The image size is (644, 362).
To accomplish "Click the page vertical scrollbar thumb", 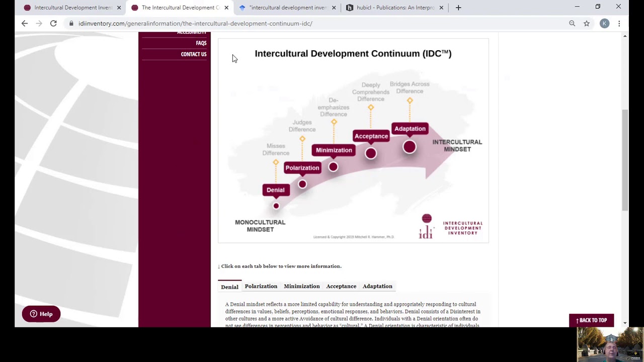I will pyautogui.click(x=625, y=160).
